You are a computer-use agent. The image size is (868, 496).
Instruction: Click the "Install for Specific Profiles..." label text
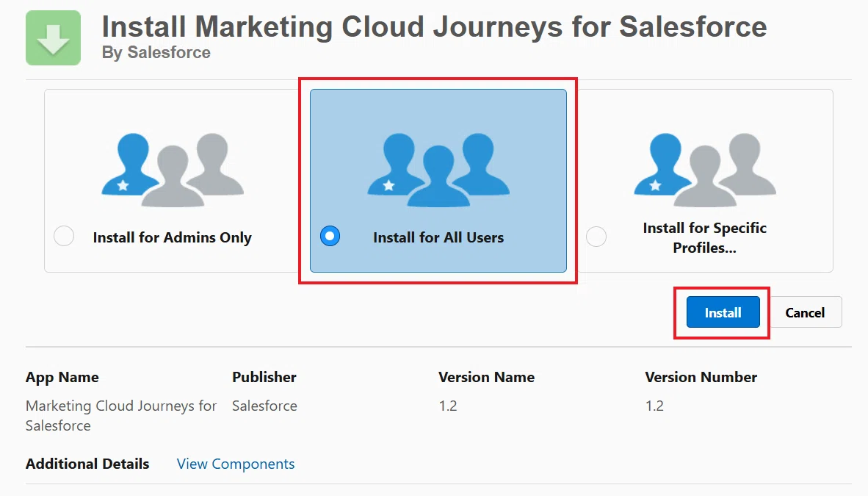tap(705, 238)
